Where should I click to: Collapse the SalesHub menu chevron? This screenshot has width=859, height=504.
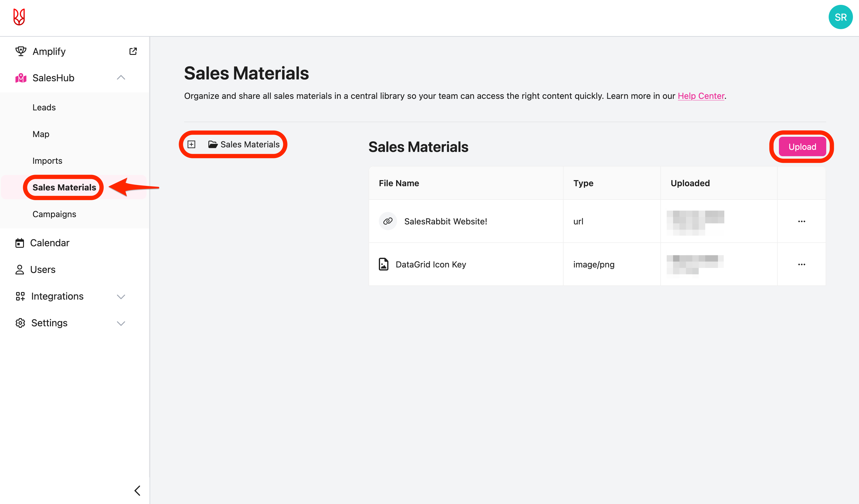click(121, 78)
